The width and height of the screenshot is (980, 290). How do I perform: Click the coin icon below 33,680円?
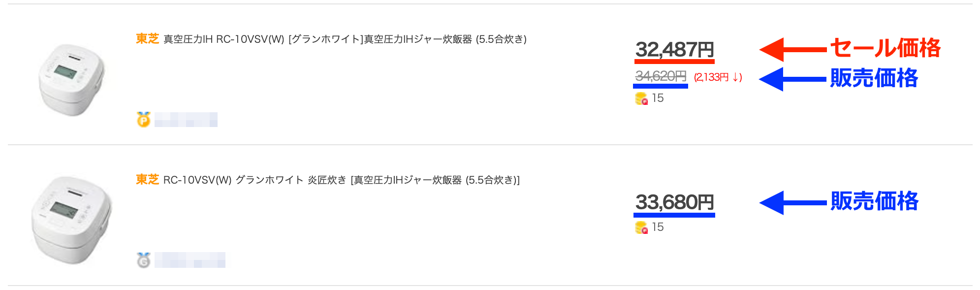(x=641, y=227)
